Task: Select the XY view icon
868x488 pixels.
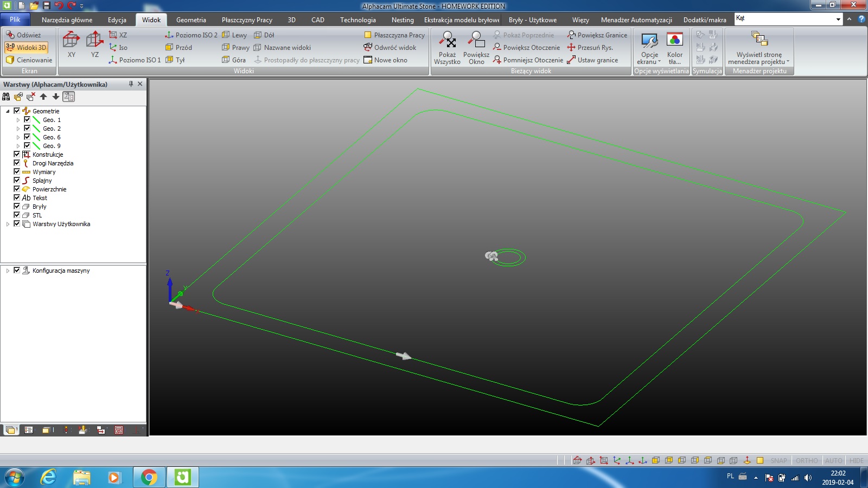Action: pos(71,41)
